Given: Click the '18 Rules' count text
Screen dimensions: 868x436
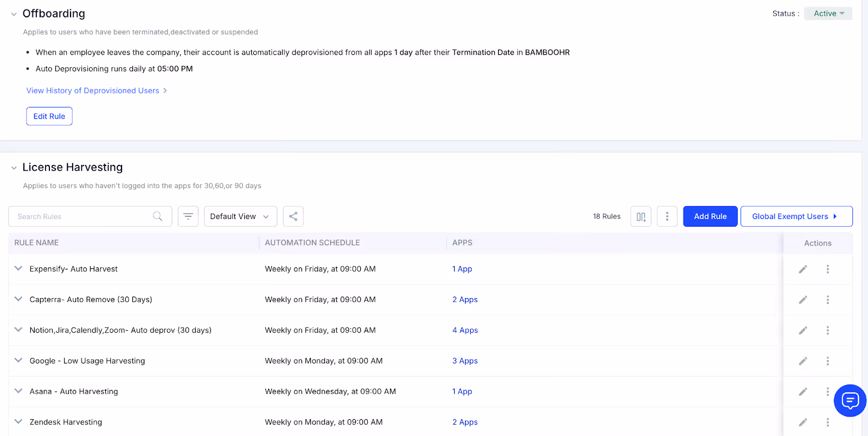Looking at the screenshot, I should pyautogui.click(x=607, y=216).
